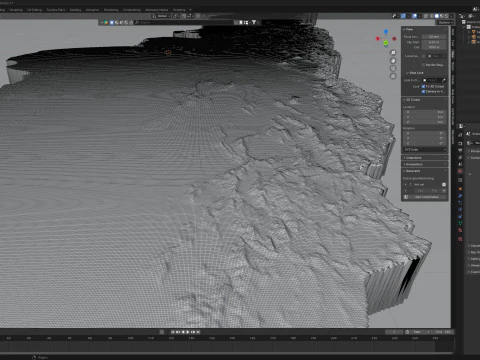480x360 pixels.
Task: Toggle the auto keying record button
Action: pos(162,332)
